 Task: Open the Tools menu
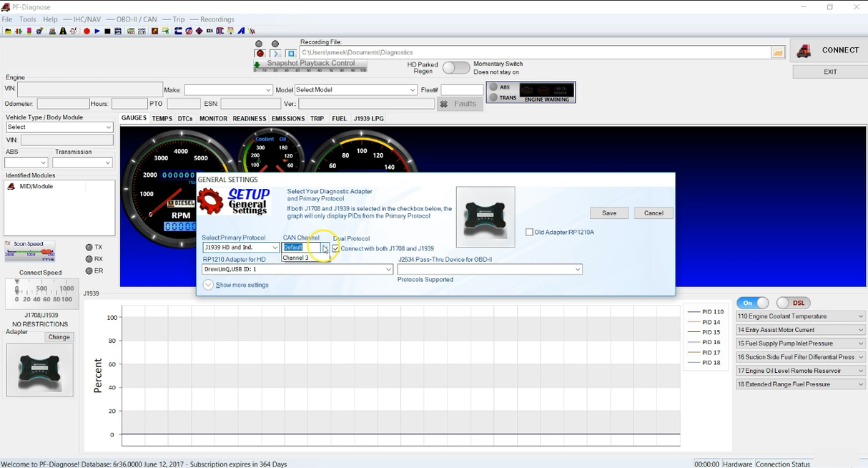pyautogui.click(x=27, y=19)
